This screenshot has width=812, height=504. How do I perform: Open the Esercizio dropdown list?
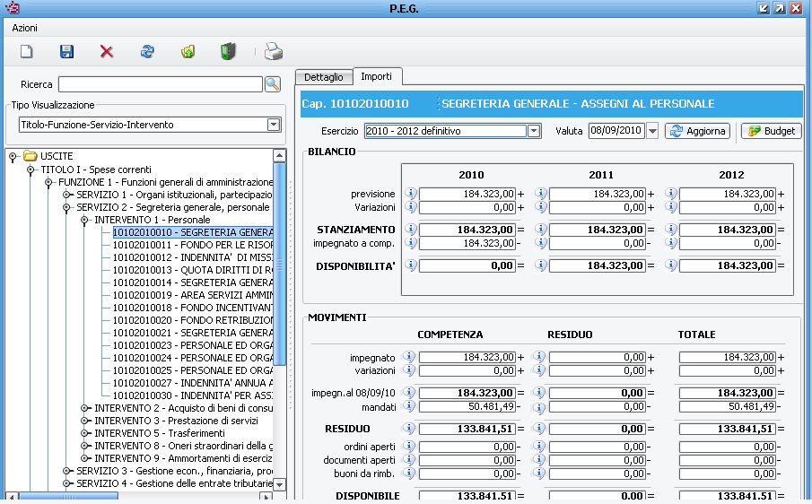[534, 131]
